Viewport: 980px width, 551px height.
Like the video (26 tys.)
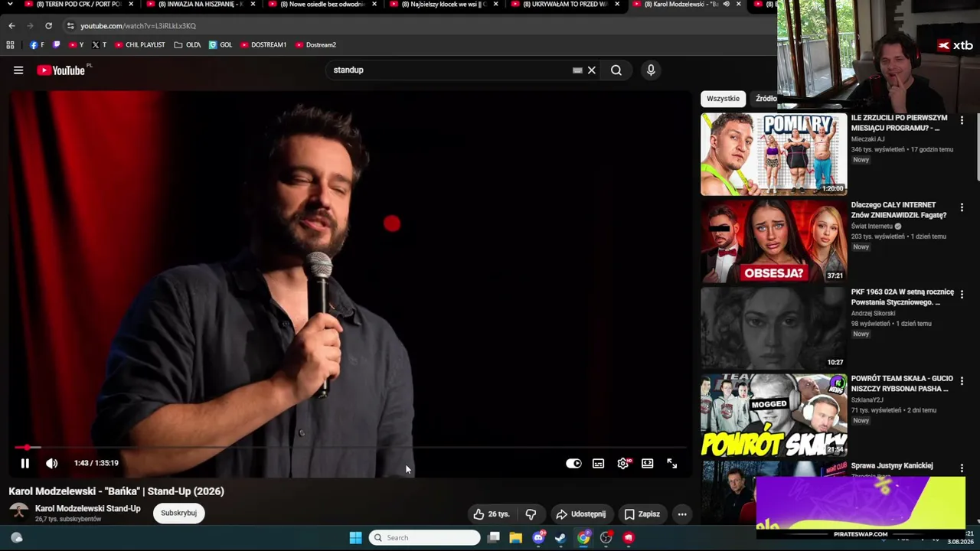(x=491, y=514)
